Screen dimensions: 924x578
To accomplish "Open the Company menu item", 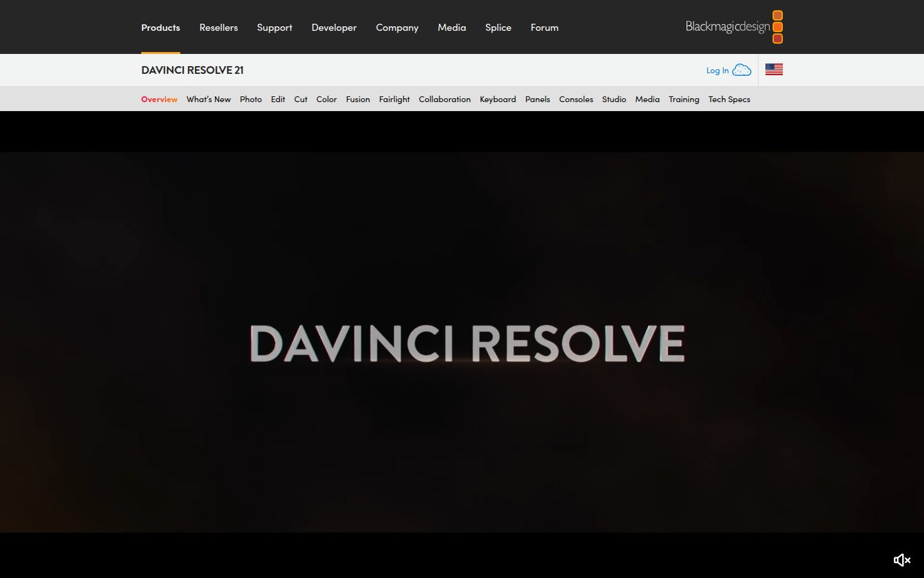I will pyautogui.click(x=397, y=28).
